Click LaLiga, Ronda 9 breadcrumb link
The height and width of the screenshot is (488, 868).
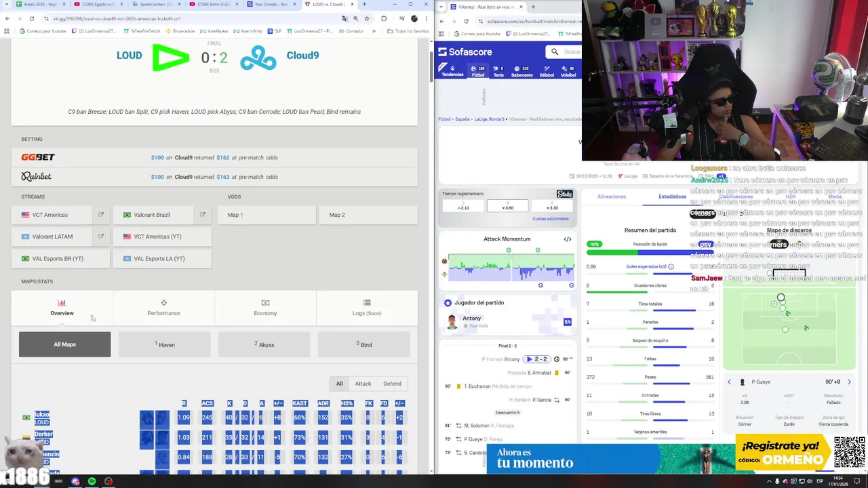pyautogui.click(x=488, y=119)
